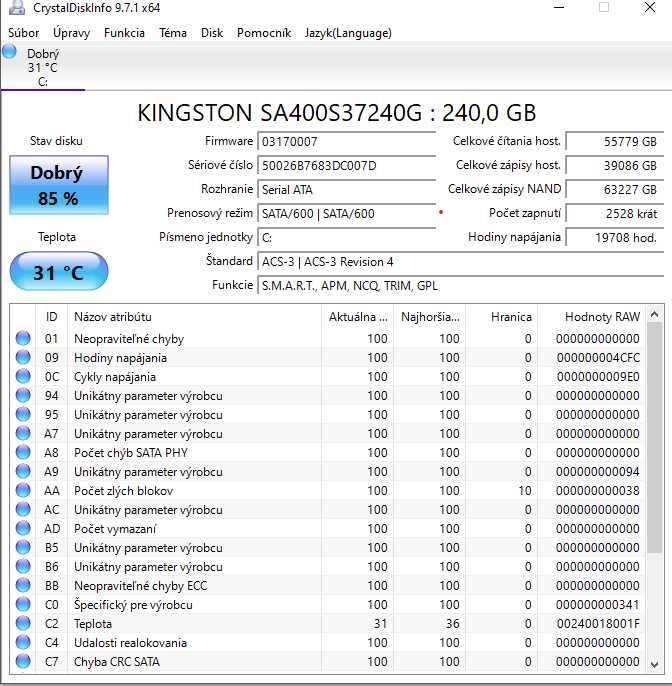Click the Hranica value 10 in row AA
Viewport: 672px width, 686px height.
(525, 491)
